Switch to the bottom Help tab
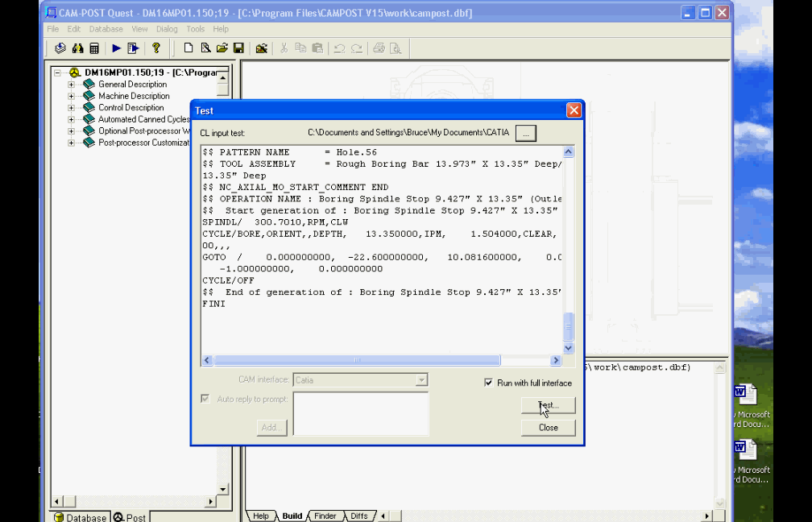The image size is (812, 522). click(261, 516)
